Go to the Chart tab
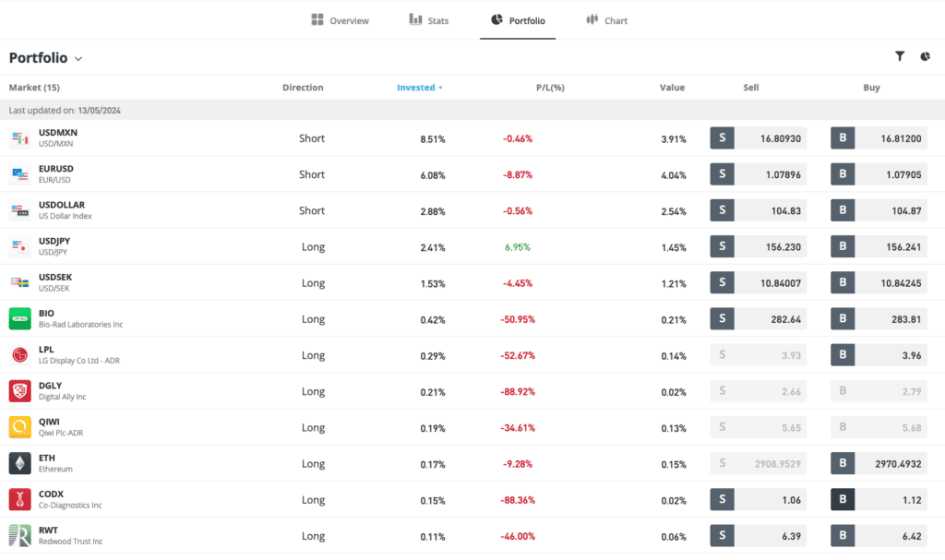Screen dimensions: 945x560 tap(606, 20)
